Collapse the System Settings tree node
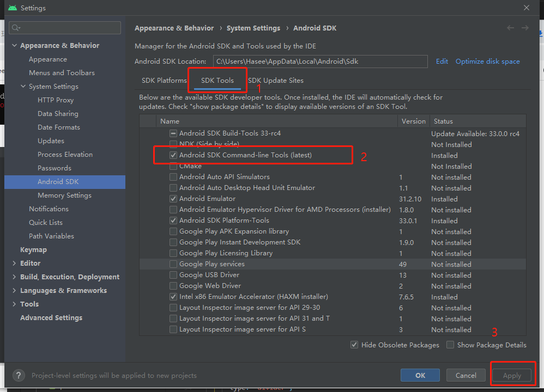 pos(23,87)
